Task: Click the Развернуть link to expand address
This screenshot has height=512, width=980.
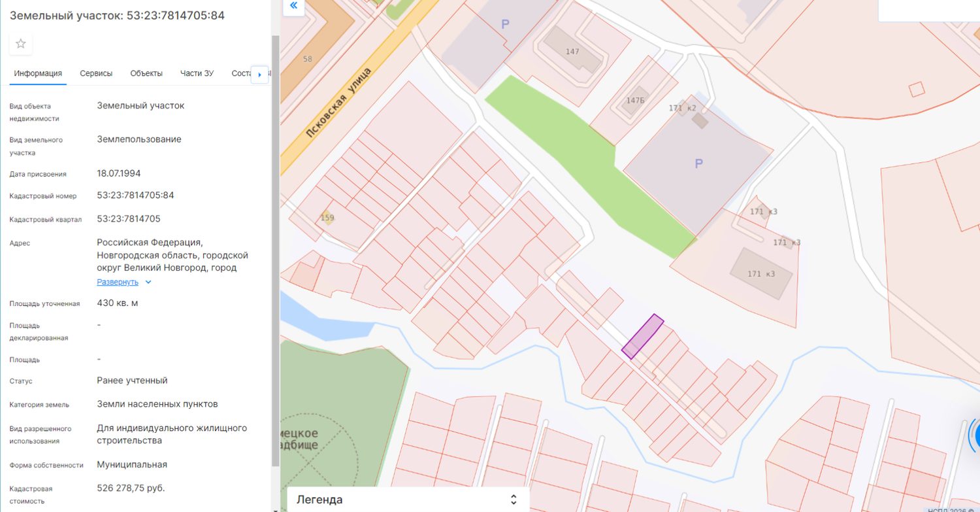Action: pos(118,282)
